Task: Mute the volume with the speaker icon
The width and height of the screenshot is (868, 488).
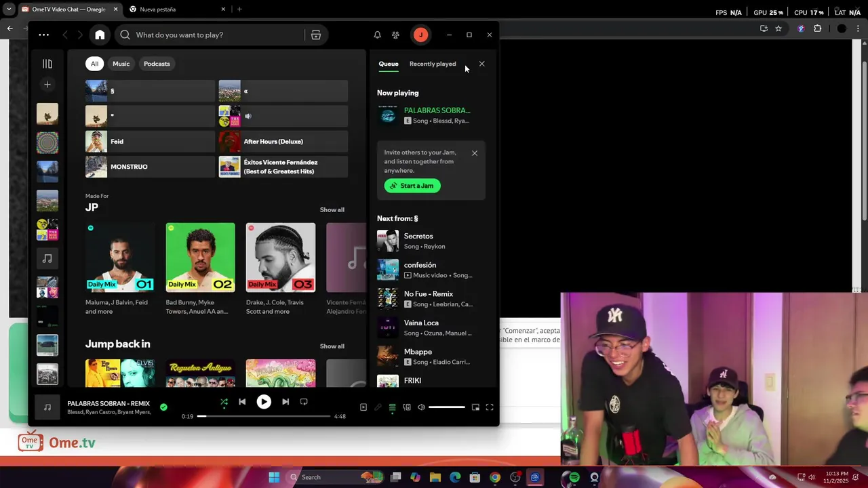Action: [x=421, y=407]
